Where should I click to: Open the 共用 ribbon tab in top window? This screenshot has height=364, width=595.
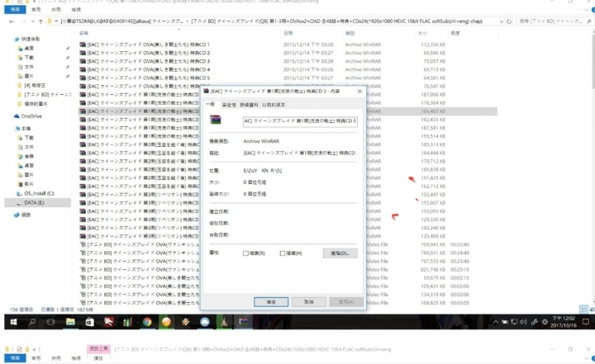pyautogui.click(x=56, y=9)
